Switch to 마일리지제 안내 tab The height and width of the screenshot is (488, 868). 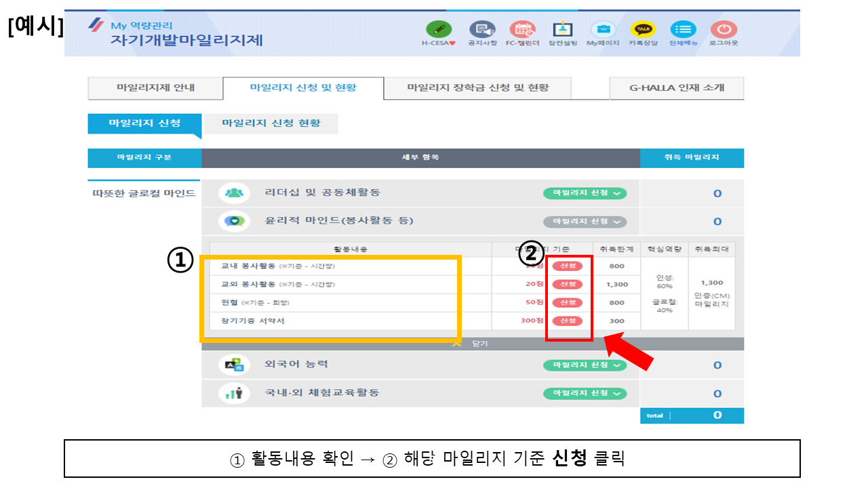click(x=155, y=88)
